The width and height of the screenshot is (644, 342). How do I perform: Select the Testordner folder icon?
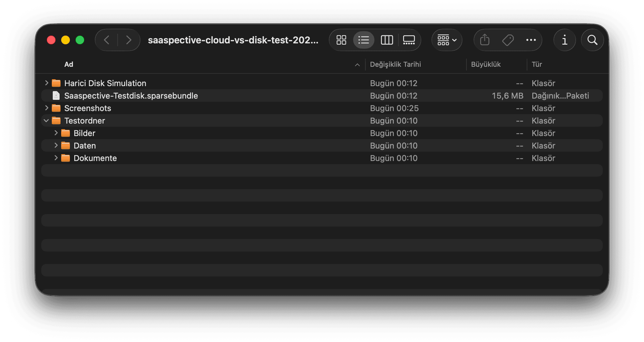[56, 120]
